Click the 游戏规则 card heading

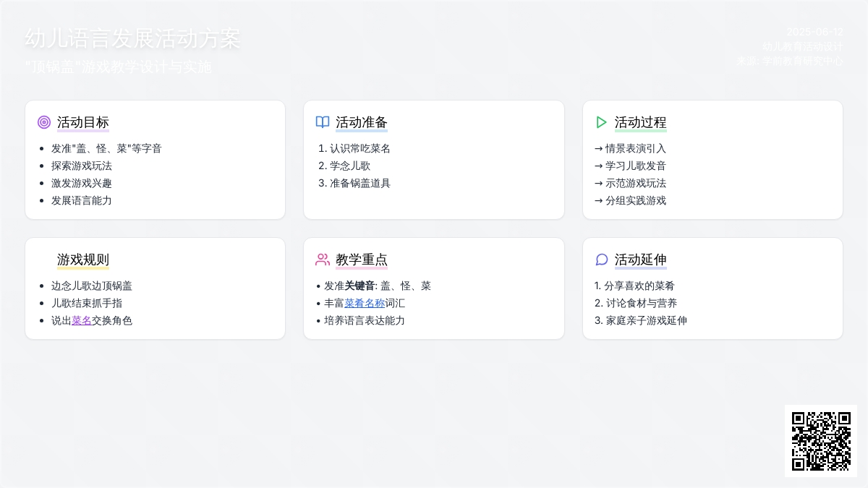coord(83,260)
